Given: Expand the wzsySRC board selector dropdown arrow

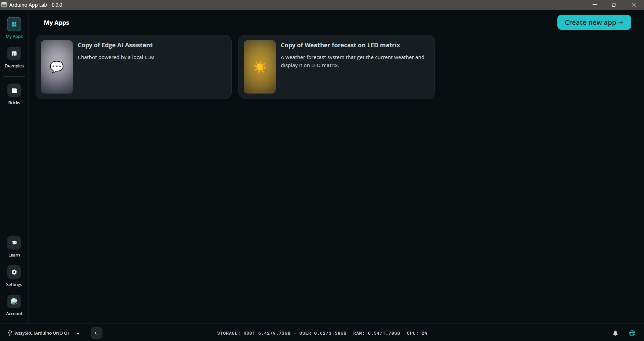Looking at the screenshot, I should pos(78,334).
